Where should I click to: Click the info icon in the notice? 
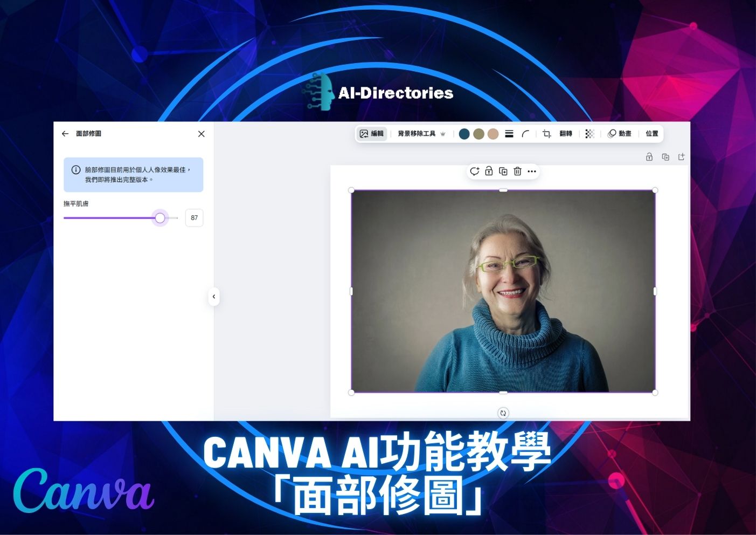click(76, 170)
